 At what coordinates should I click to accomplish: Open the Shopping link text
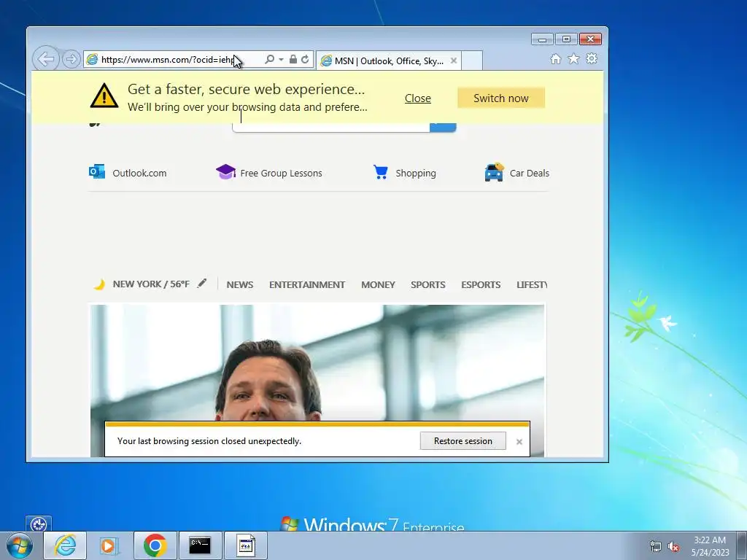(x=415, y=174)
